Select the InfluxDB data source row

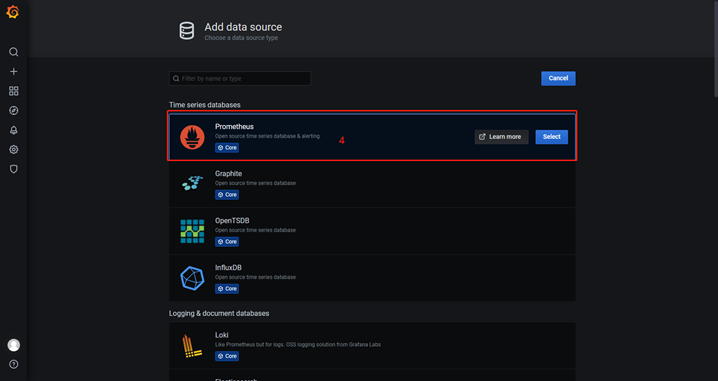(372, 278)
